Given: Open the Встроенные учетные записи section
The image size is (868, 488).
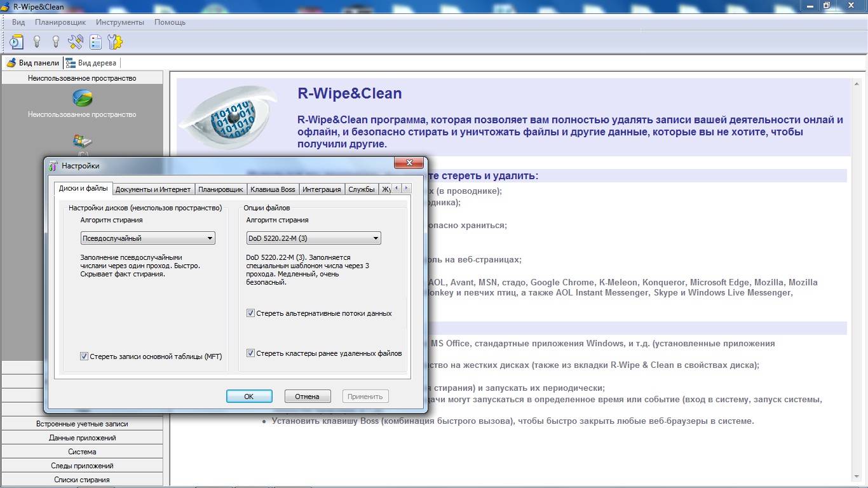Looking at the screenshot, I should coord(82,424).
